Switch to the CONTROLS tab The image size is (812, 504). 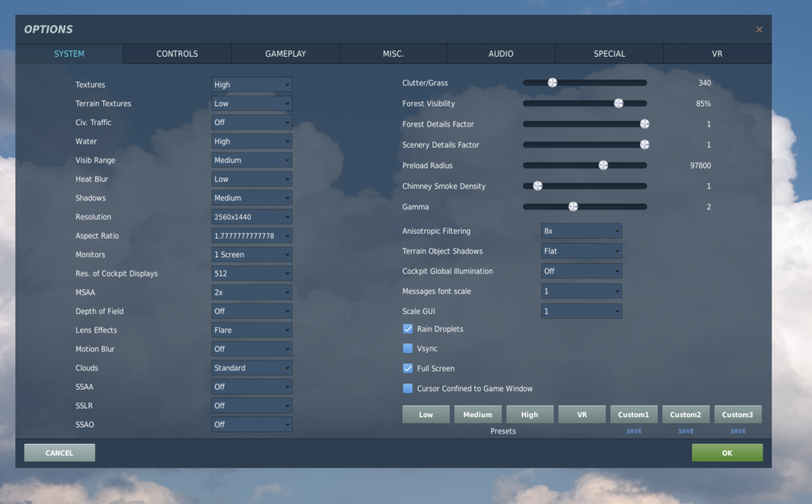176,54
